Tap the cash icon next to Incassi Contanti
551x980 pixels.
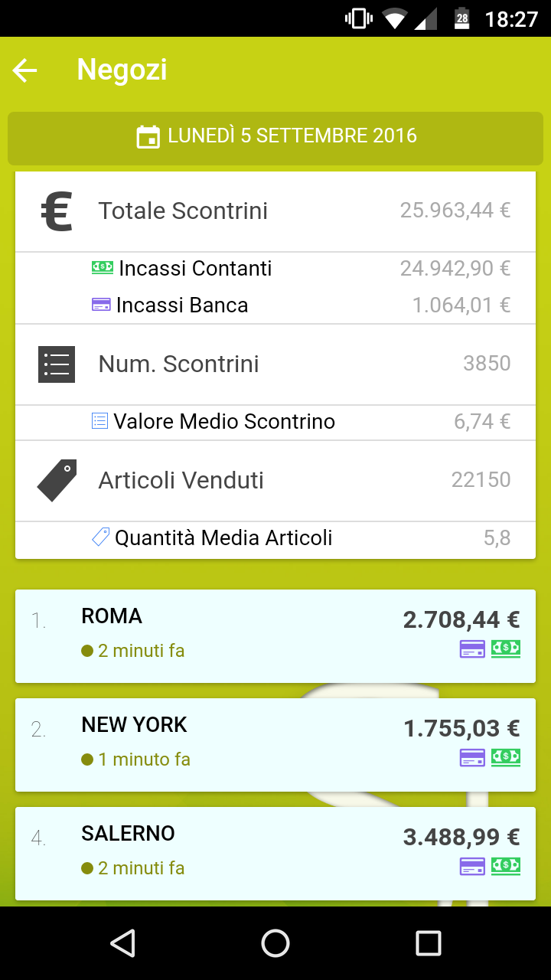[102, 268]
